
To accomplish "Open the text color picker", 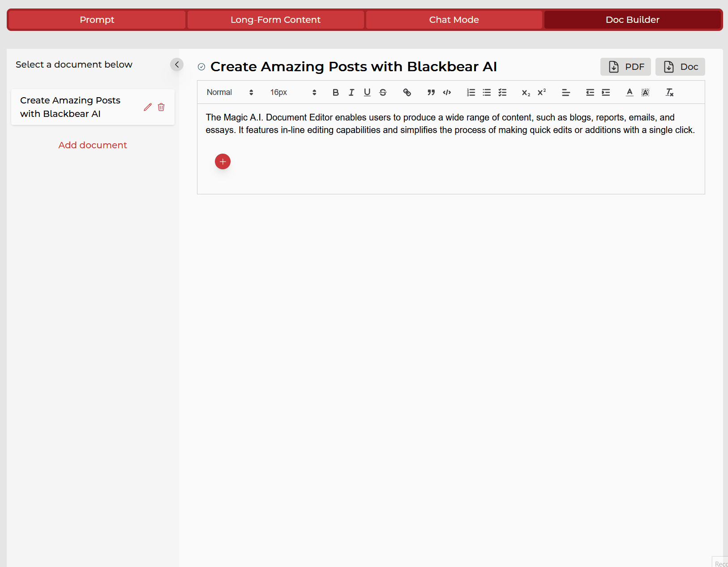I will [x=630, y=92].
